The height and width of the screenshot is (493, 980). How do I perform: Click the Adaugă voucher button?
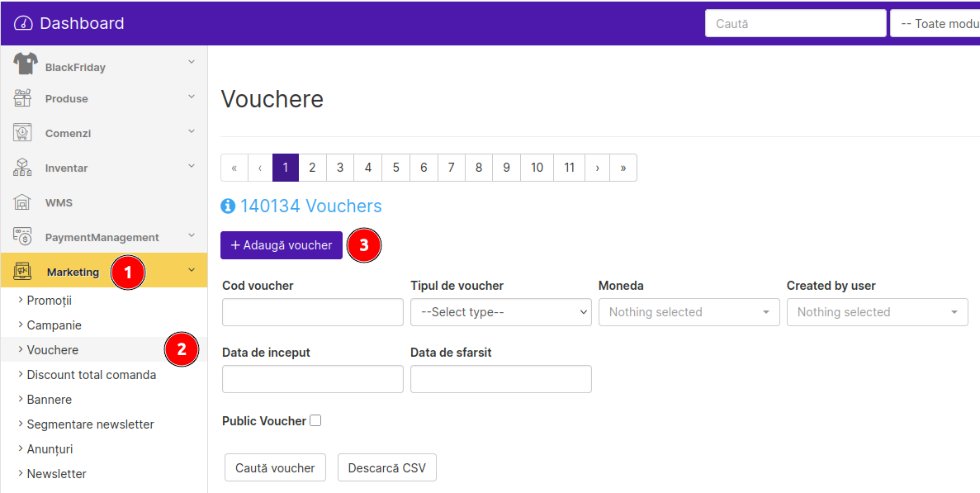click(281, 245)
